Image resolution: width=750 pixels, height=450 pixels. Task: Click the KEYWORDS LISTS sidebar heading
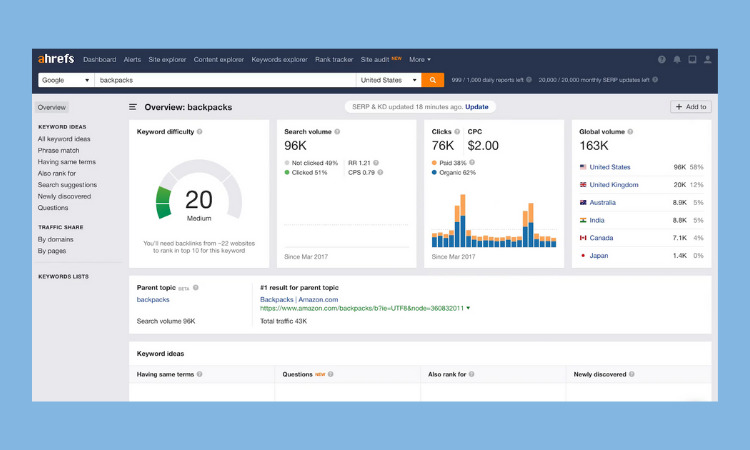click(63, 276)
